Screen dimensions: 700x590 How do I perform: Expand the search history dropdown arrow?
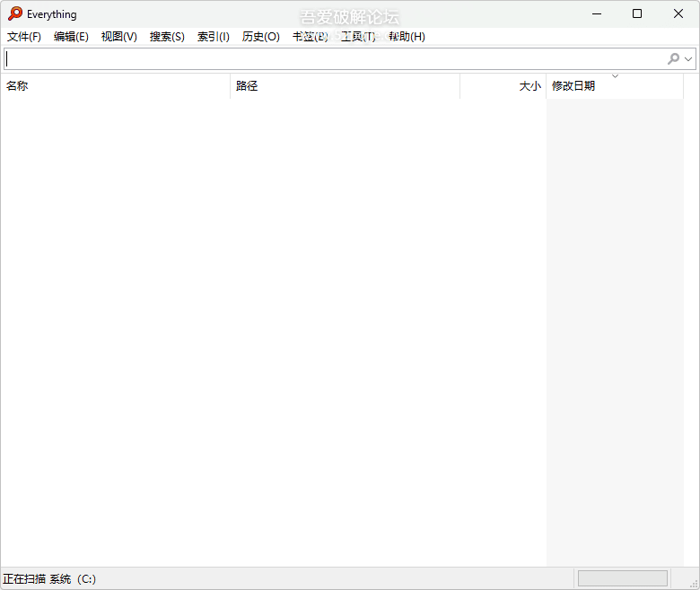pos(688,59)
